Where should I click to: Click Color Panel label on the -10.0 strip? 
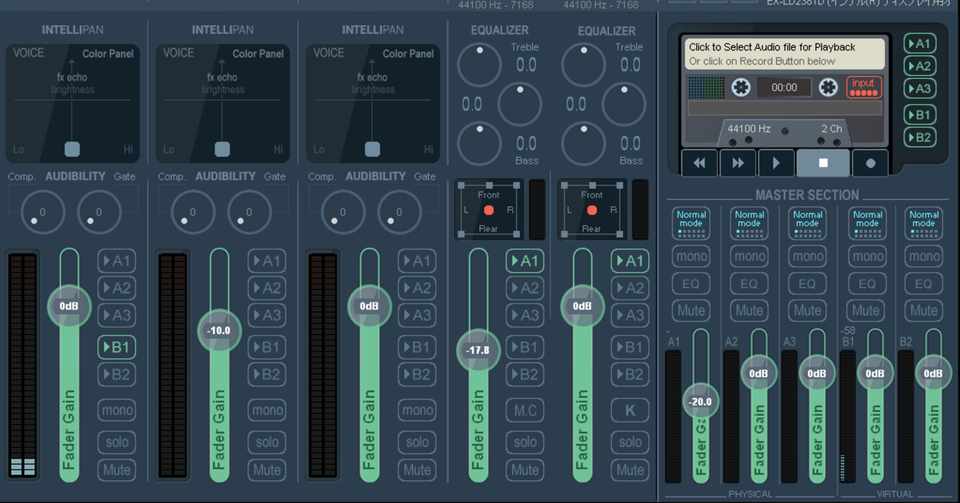point(258,54)
